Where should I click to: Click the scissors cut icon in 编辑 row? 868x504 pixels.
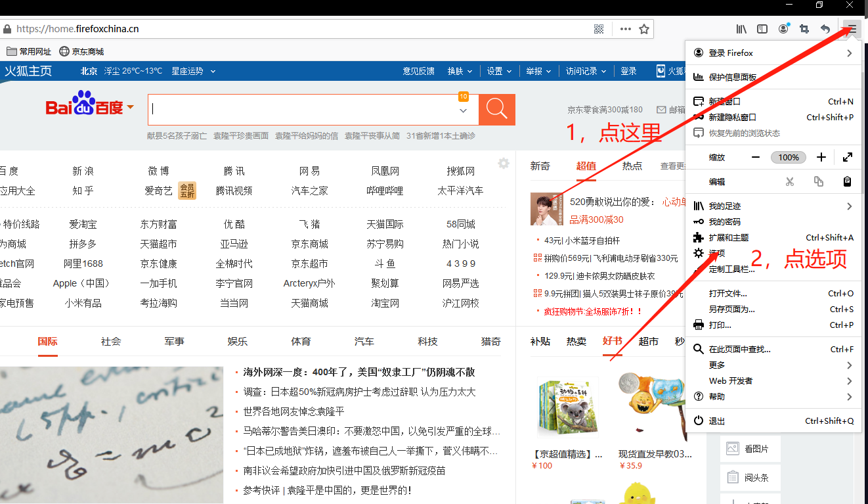coord(790,181)
